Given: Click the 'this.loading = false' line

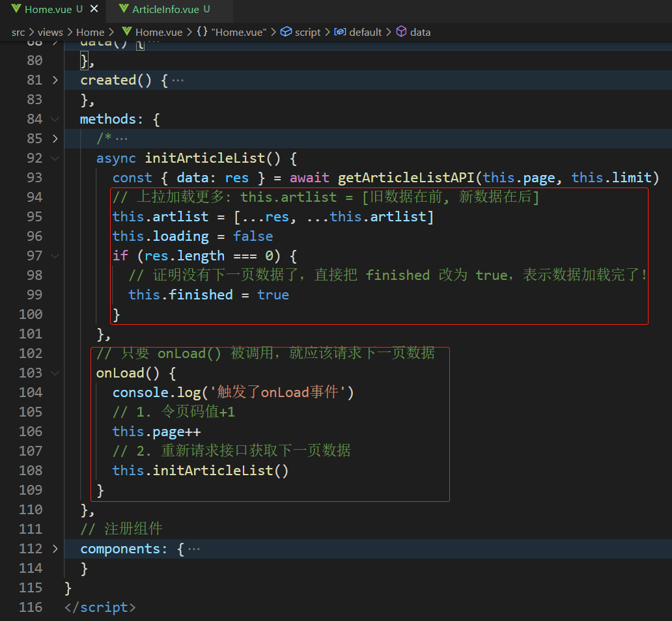Looking at the screenshot, I should tap(193, 236).
